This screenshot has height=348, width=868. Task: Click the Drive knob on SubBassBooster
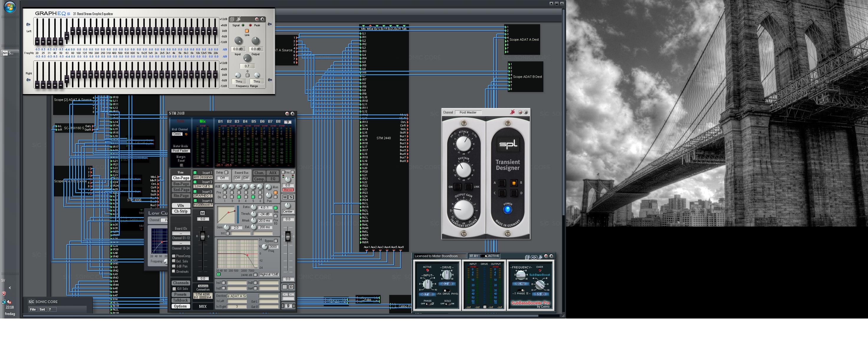tap(447, 275)
